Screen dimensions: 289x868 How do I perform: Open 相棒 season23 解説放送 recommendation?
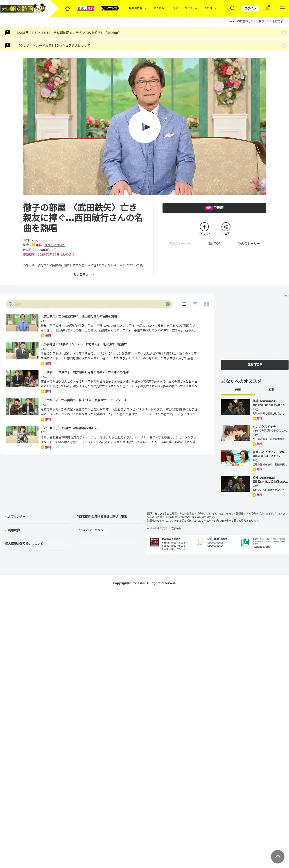(x=254, y=486)
